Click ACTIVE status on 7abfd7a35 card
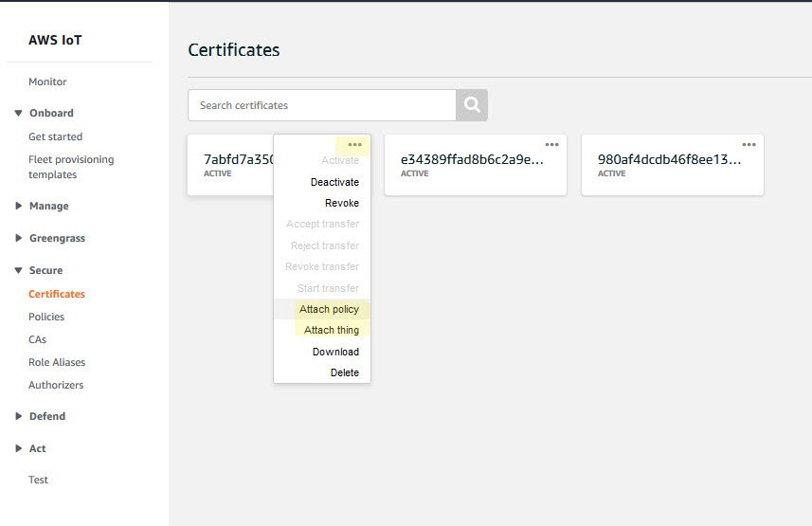Screen dimensions: 812x526 point(218,173)
